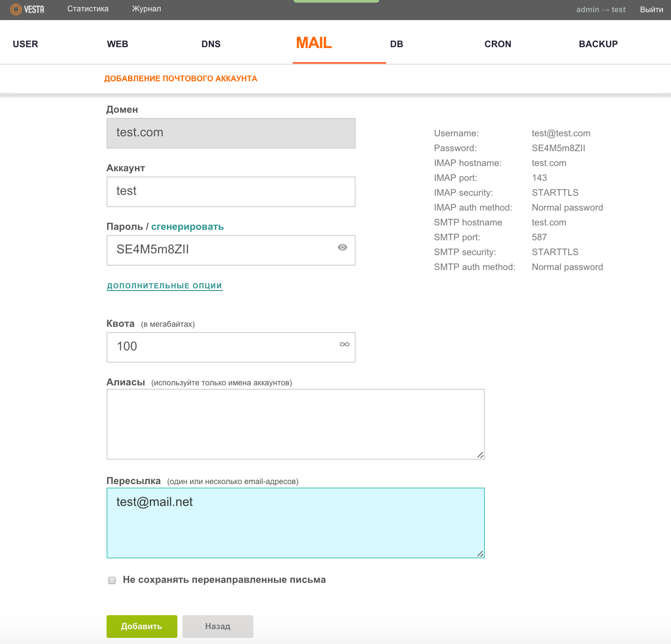
Task: Click 'сгенерировать' to generate password
Action: point(187,227)
